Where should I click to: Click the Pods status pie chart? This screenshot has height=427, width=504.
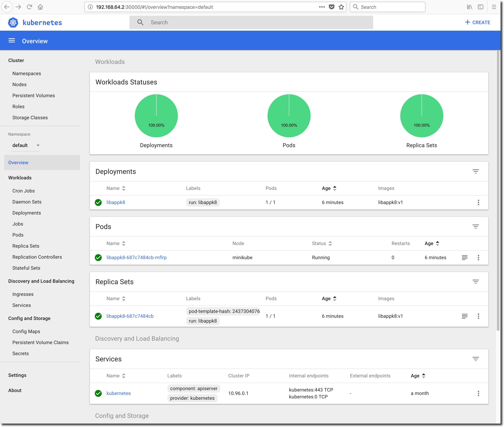click(x=289, y=116)
